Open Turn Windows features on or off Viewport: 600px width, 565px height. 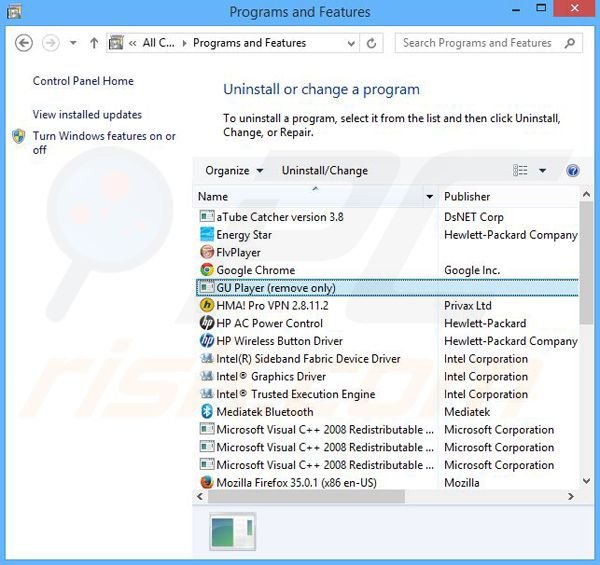(104, 143)
